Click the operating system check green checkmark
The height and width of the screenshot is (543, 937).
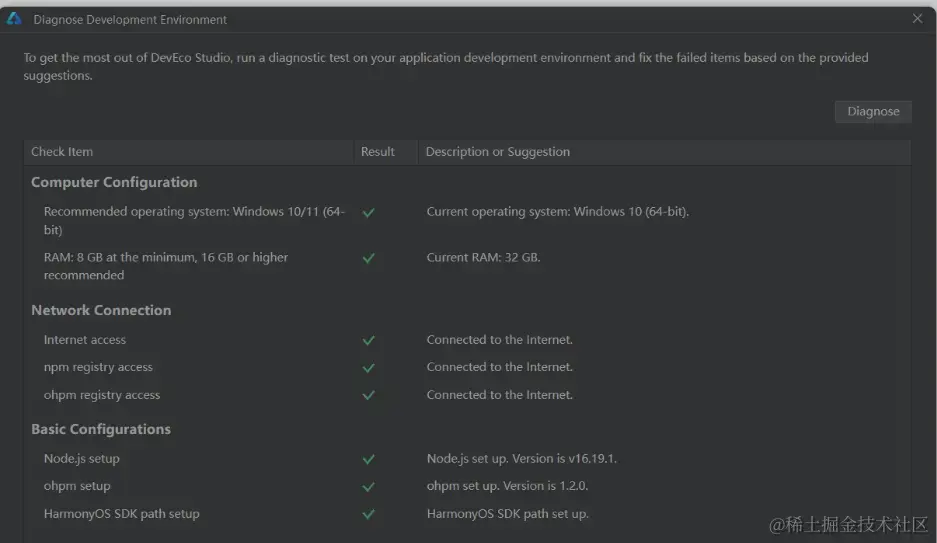(x=369, y=213)
